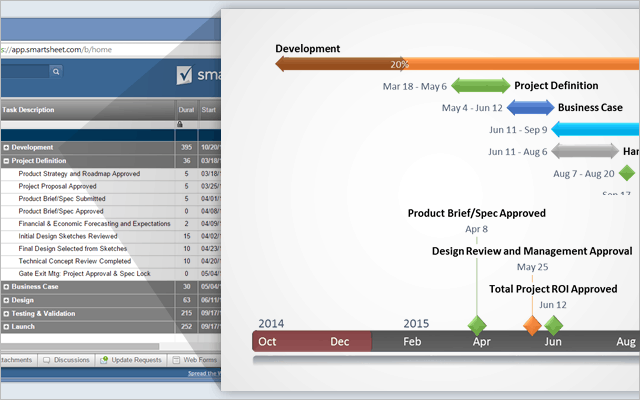Viewport: 640px width, 400px height.
Task: Click the Smartsheet checkmark logo
Action: click(184, 74)
